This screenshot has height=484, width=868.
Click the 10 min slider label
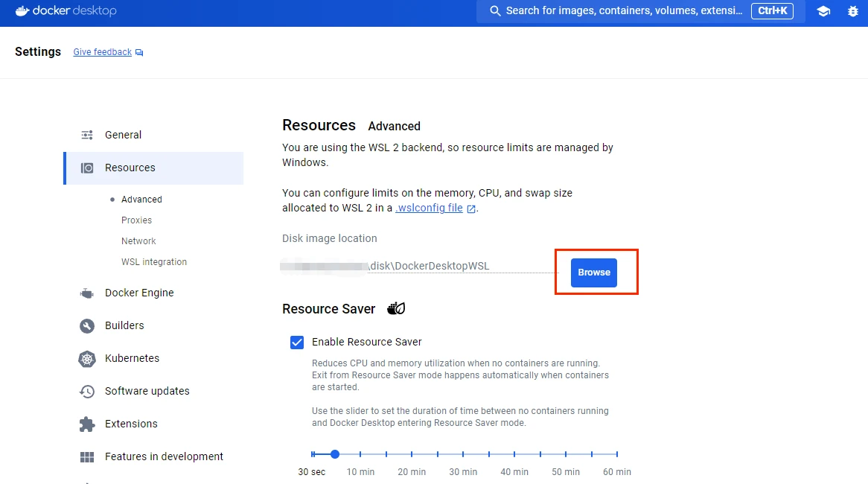360,472
